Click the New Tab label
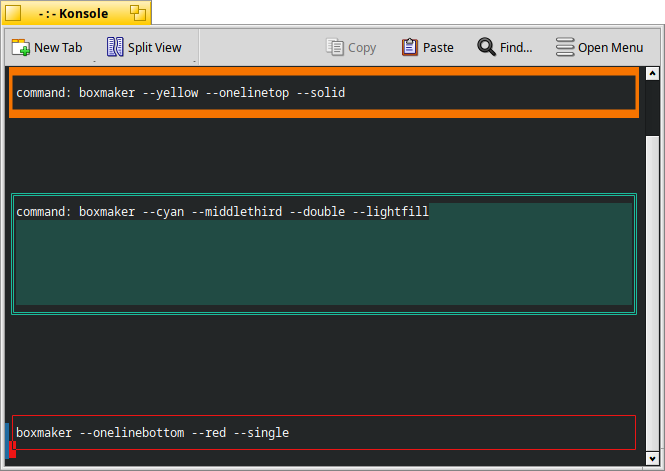 tap(58, 47)
